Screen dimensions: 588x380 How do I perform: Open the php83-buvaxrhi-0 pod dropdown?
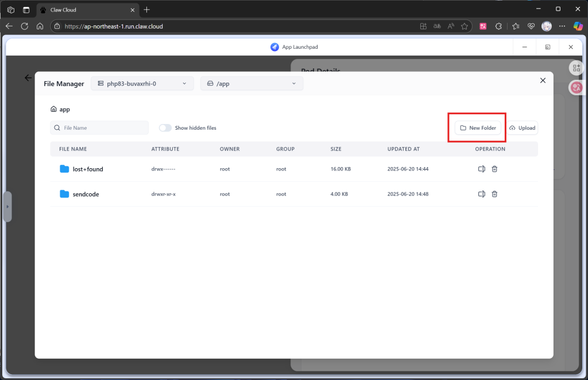[142, 84]
